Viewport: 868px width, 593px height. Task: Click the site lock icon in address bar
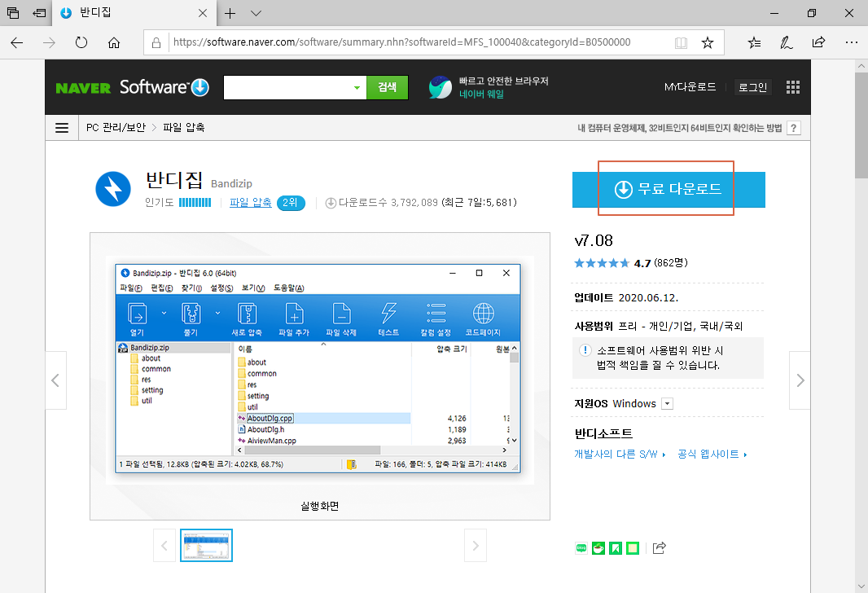(156, 42)
